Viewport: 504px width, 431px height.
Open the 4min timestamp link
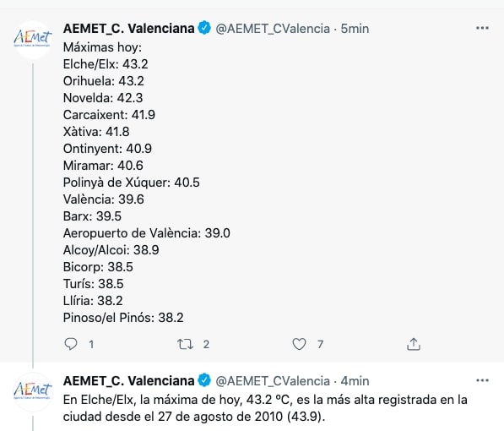point(355,381)
